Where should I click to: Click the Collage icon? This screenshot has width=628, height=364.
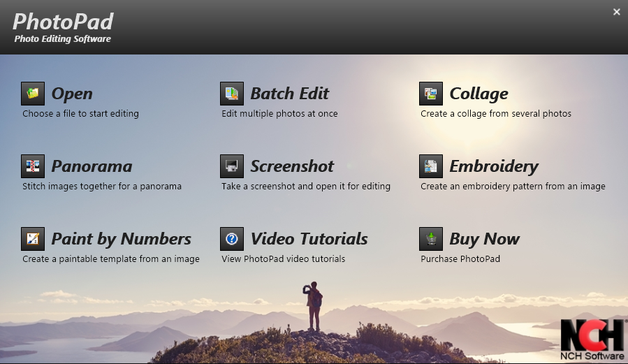[431, 94]
